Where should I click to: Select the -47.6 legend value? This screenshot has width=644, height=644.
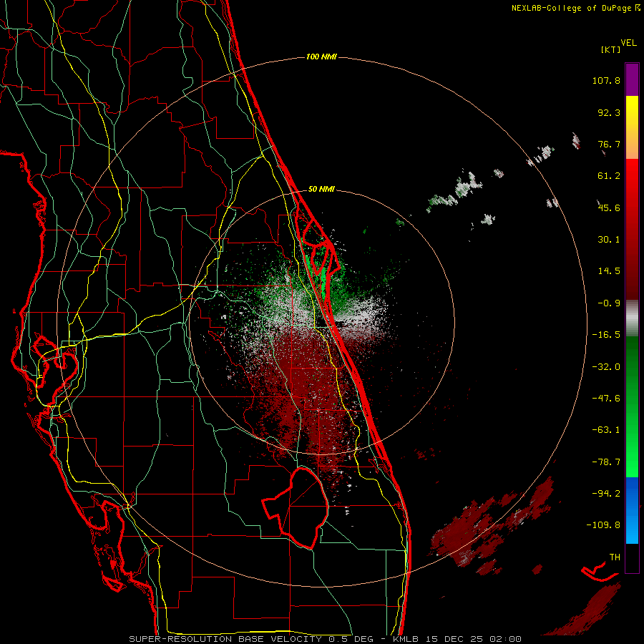606,399
